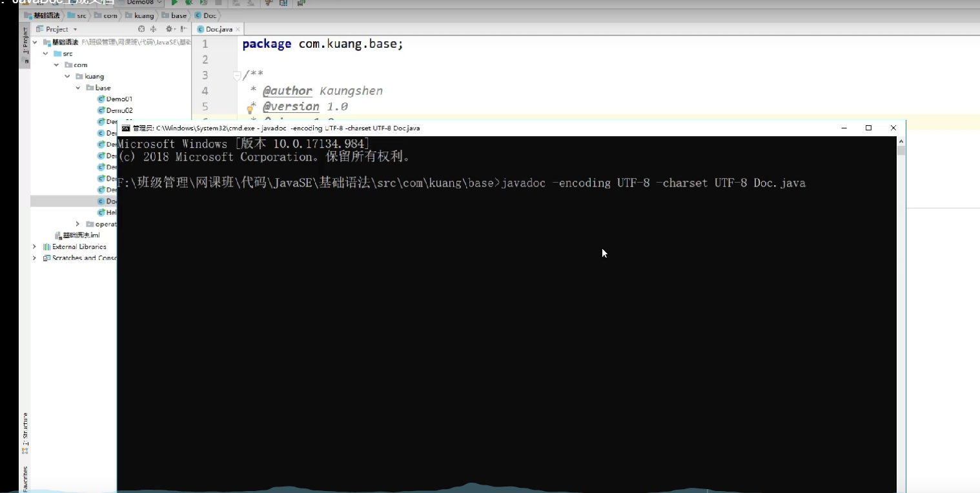Click the yellow light bulb intention icon

[x=250, y=110]
